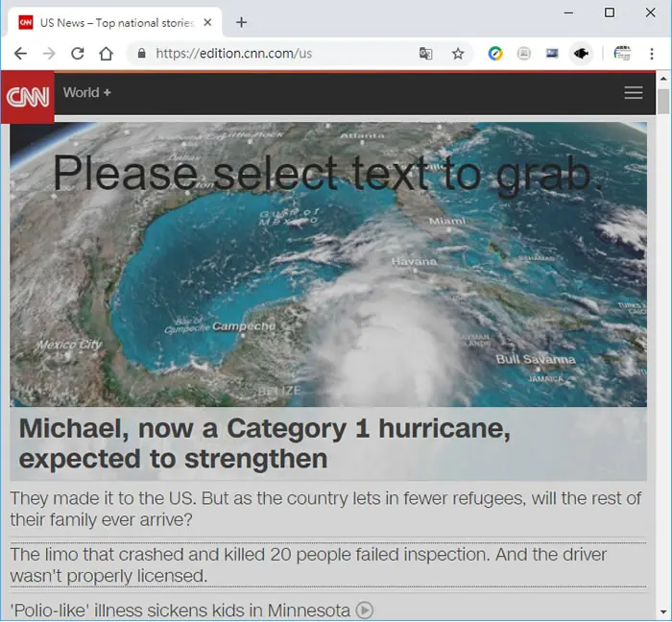Open the limo crash inspection story
The image size is (672, 622).
tap(308, 565)
